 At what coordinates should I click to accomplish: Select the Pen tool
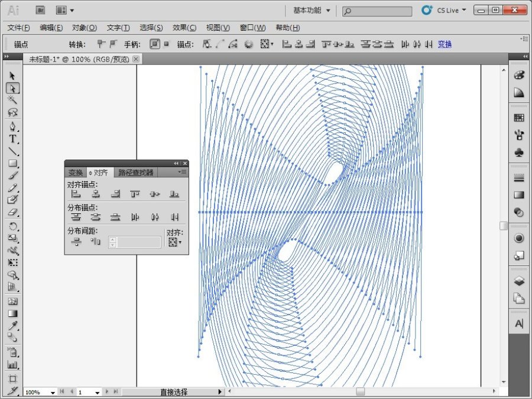coord(12,126)
